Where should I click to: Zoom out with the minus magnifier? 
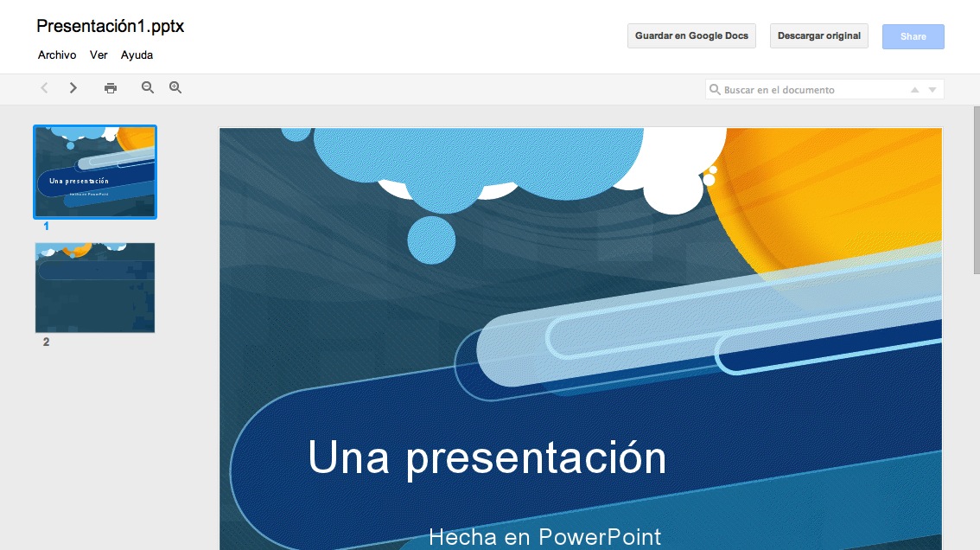[x=148, y=87]
